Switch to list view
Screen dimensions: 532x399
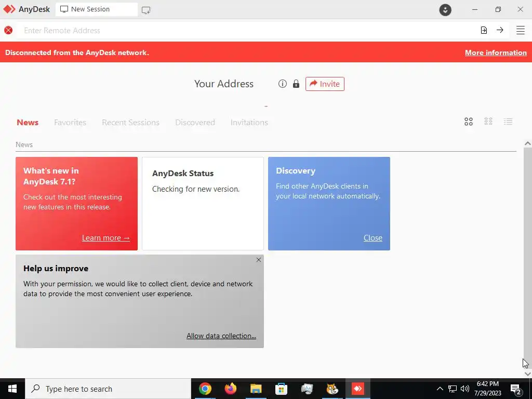click(508, 122)
